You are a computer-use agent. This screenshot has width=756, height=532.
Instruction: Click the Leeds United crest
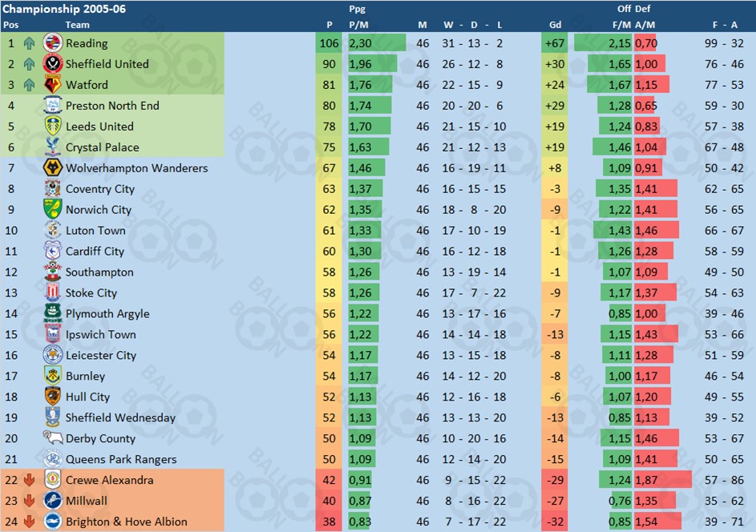pos(53,127)
